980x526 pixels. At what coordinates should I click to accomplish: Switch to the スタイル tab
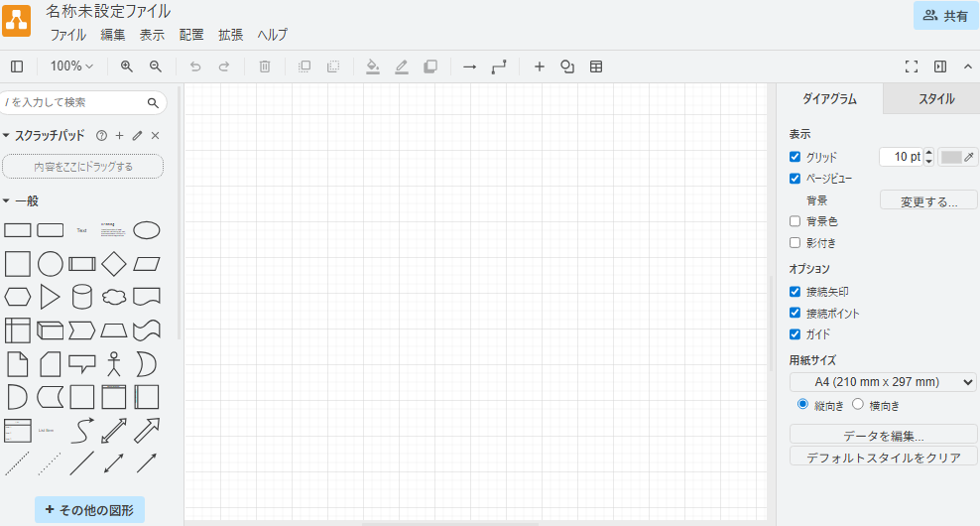pos(935,99)
